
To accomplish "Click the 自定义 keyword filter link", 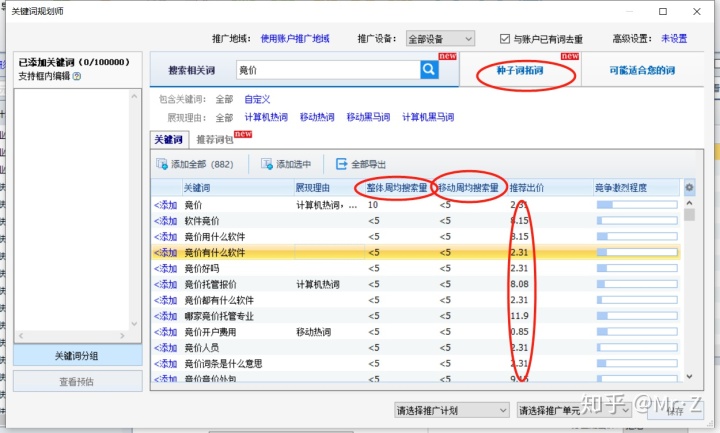I will (x=257, y=99).
